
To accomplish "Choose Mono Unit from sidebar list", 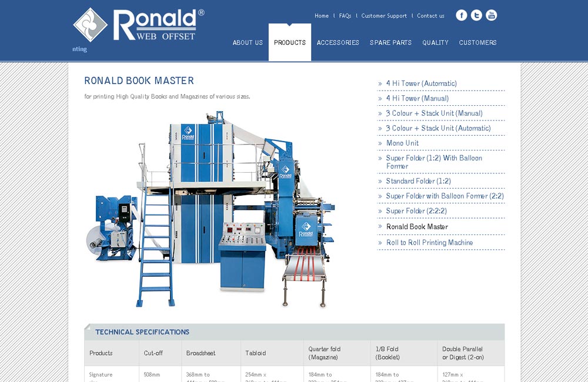I will pyautogui.click(x=402, y=143).
